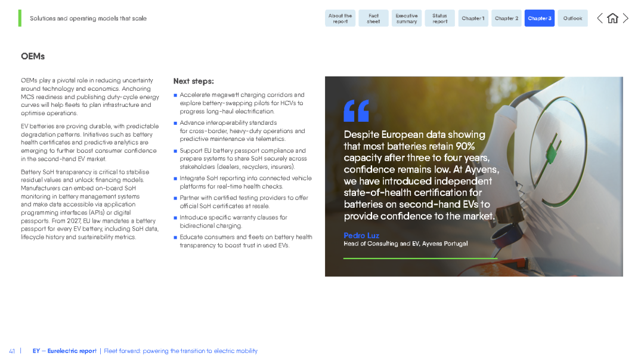The width and height of the screenshot is (644, 363).
Task: Click bullet Educate consumers and fleets
Action: (243, 241)
